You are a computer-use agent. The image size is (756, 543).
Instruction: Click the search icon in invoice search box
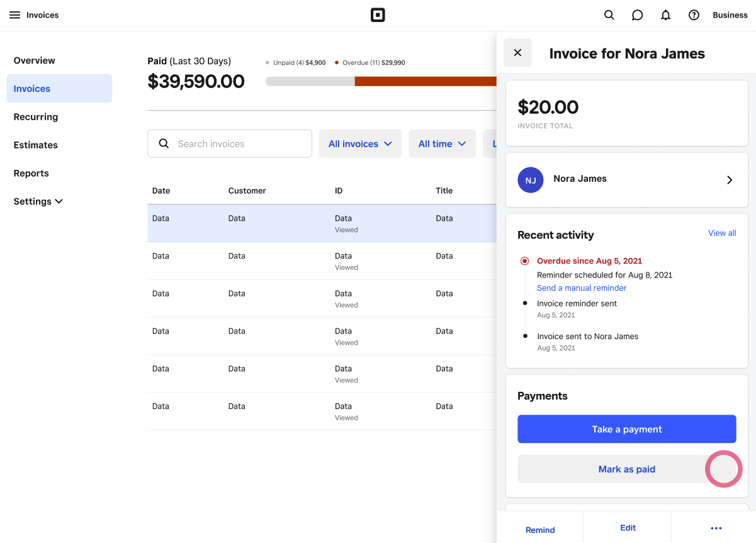tap(164, 143)
